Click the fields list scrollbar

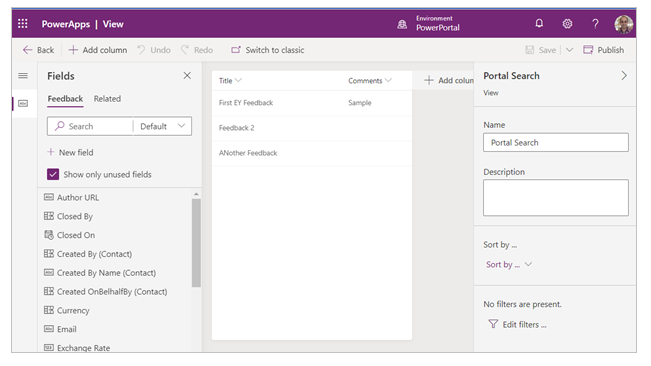click(196, 243)
